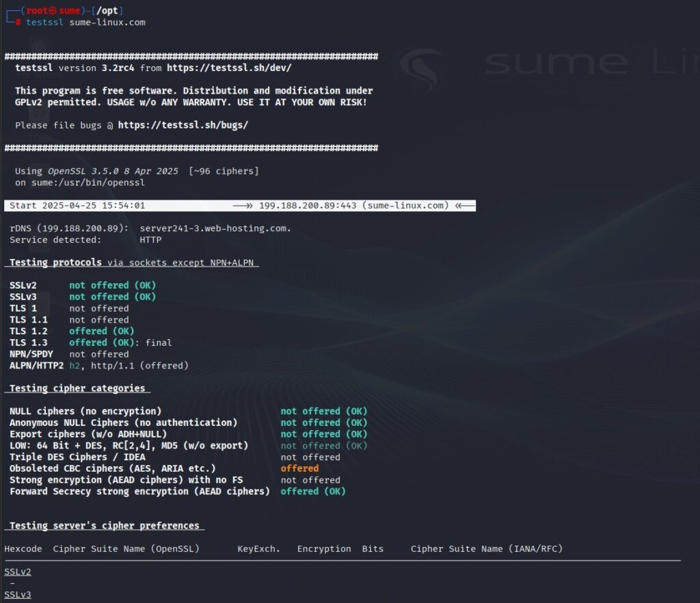Click the 'KeyExch.' column header
Screen dimensions: 700x603
259,548
